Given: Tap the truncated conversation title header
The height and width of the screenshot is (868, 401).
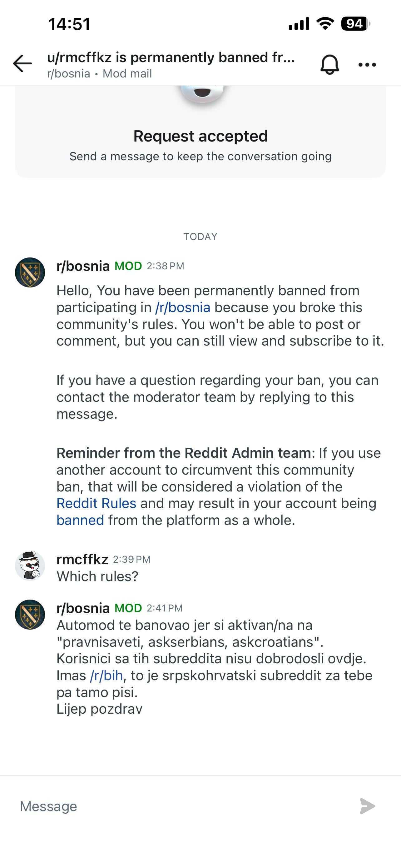Looking at the screenshot, I should pos(171,57).
